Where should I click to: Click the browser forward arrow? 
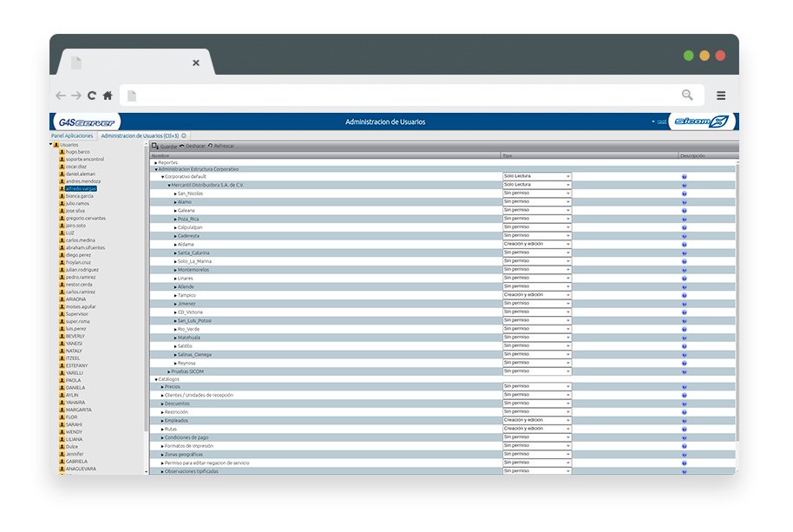pos(76,95)
